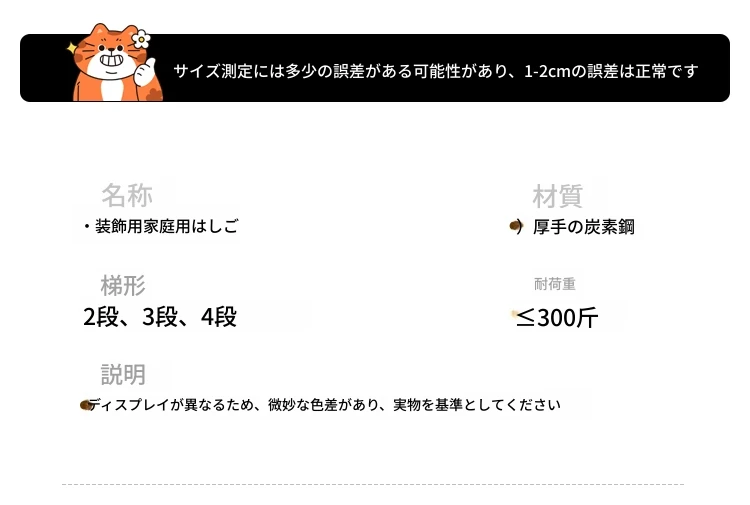
Task: Click the ≤ symbol before 300斤
Action: click(525, 317)
